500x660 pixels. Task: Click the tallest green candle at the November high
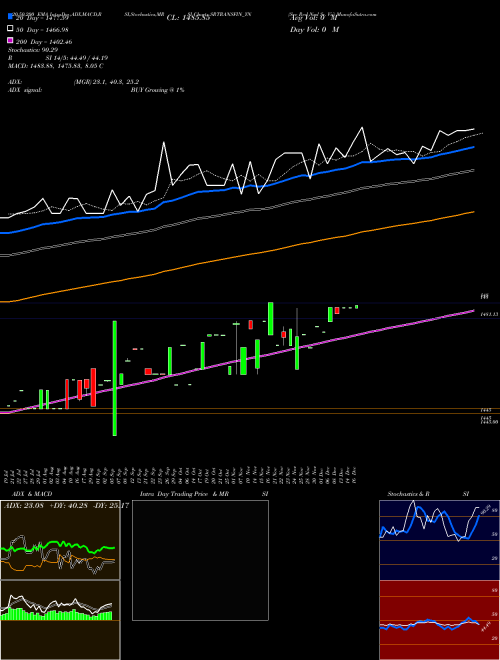point(271,319)
